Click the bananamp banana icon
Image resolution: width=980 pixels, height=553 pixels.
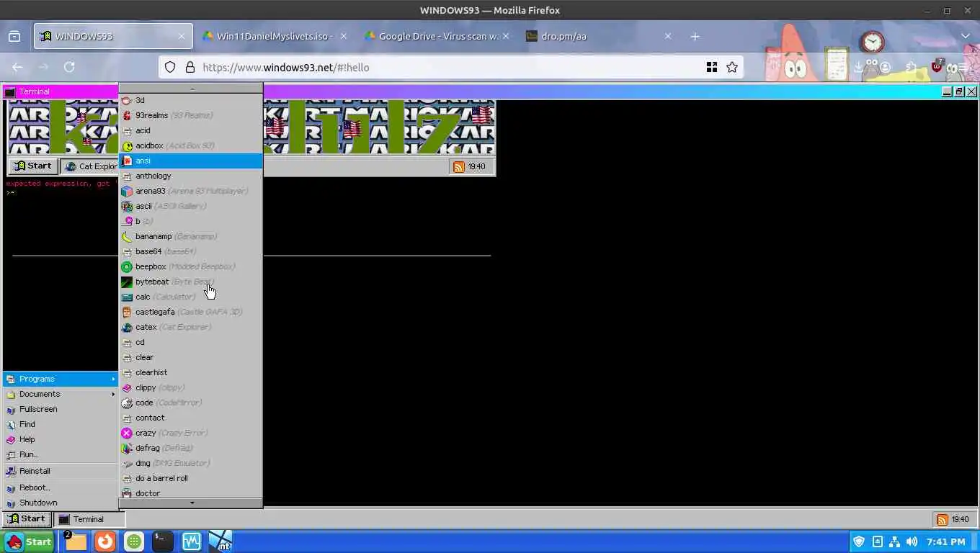point(127,237)
